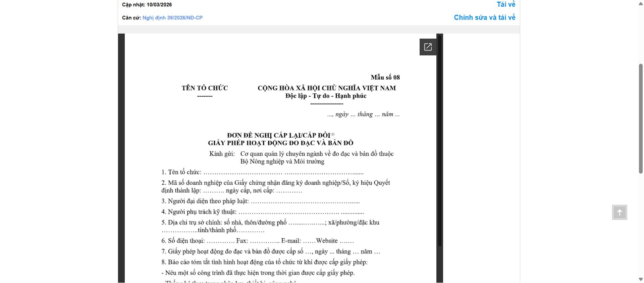Image resolution: width=644 pixels, height=283 pixels.
Task: Click the page scrollbar down arrow
Action: (x=641, y=280)
